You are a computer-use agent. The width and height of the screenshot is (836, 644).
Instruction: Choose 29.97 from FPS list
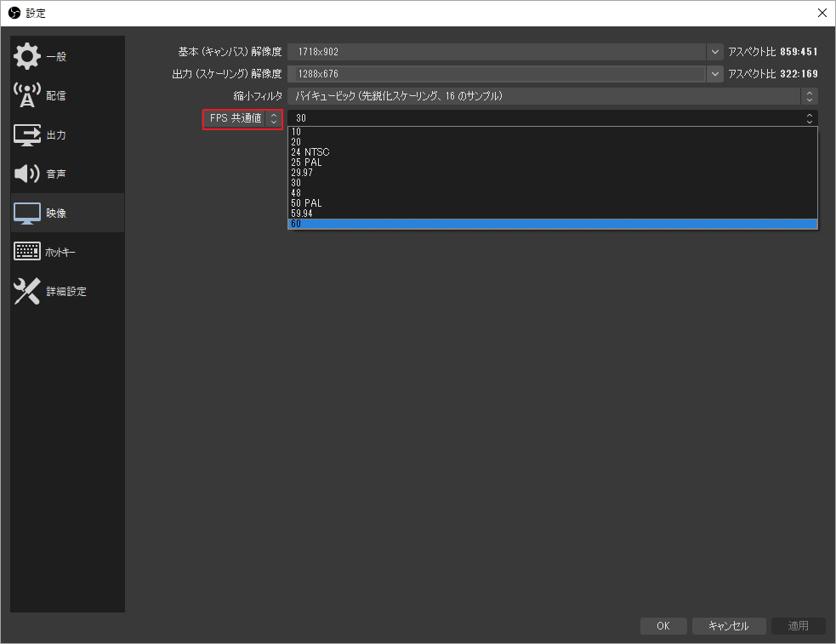tap(552, 172)
